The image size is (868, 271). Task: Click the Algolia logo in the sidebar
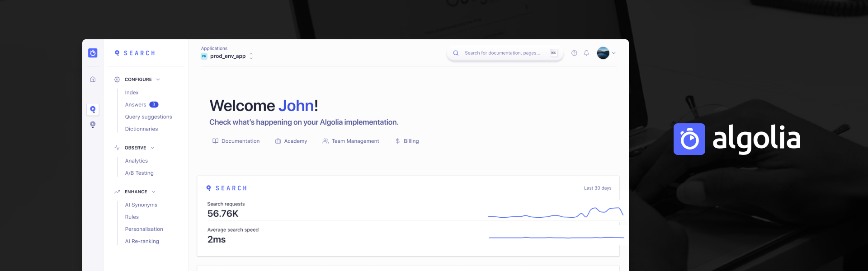93,53
